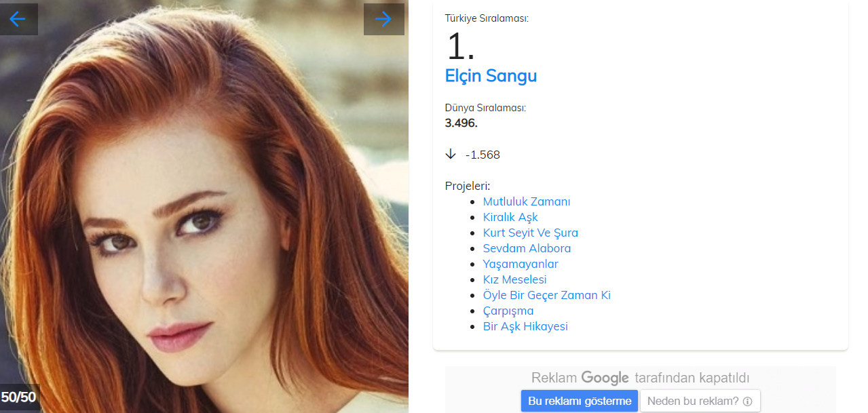
Task: Open Öyle Bir Geçer Zaman Ki
Action: point(546,295)
